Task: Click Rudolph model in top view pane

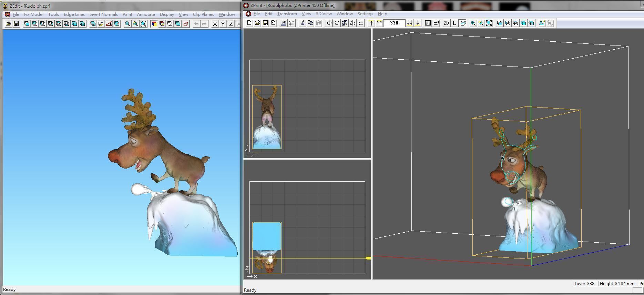Action: pos(267,117)
